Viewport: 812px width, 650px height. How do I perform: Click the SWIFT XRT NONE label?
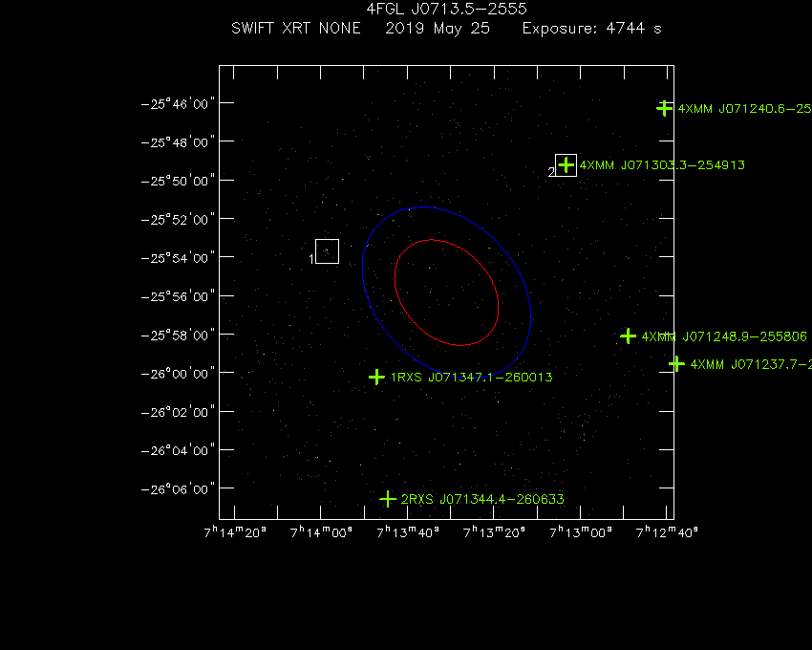tap(296, 28)
